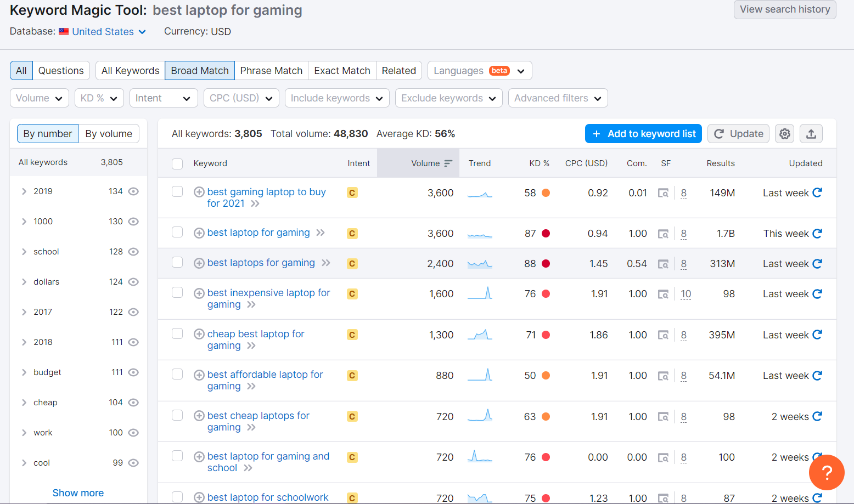Add 'best cheap laptops for gaming' via plus icon

(199, 416)
